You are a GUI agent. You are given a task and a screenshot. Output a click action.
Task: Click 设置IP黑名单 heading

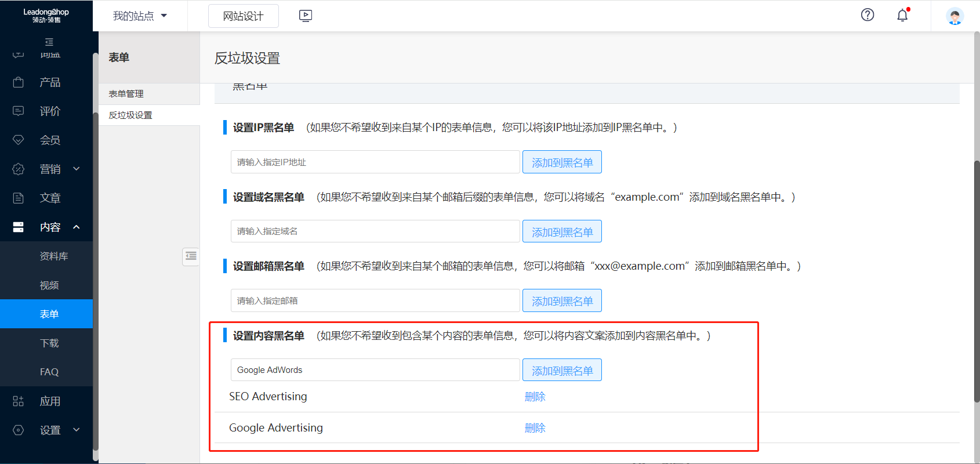[x=263, y=128]
